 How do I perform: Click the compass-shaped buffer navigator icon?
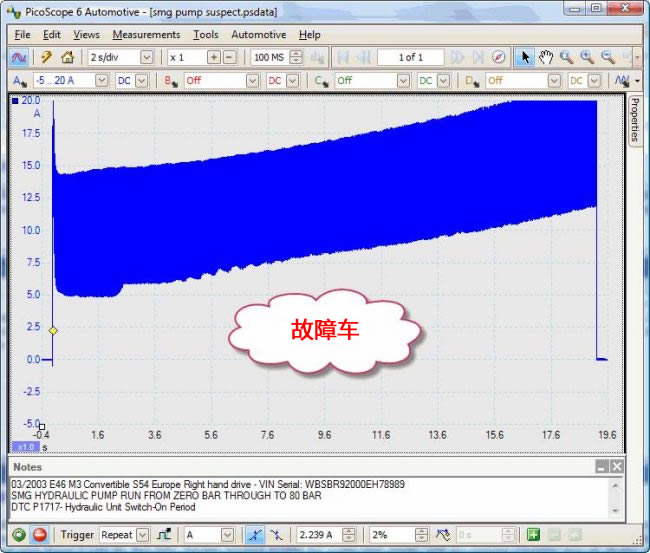pyautogui.click(x=498, y=57)
